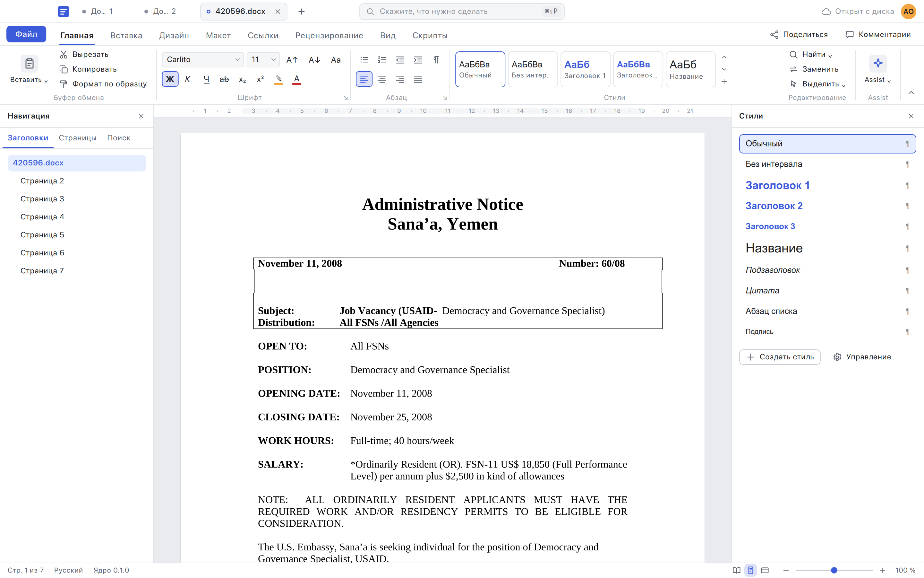The image size is (924, 578).
Task: Toggle strikethrough ab formatting
Action: (x=224, y=79)
